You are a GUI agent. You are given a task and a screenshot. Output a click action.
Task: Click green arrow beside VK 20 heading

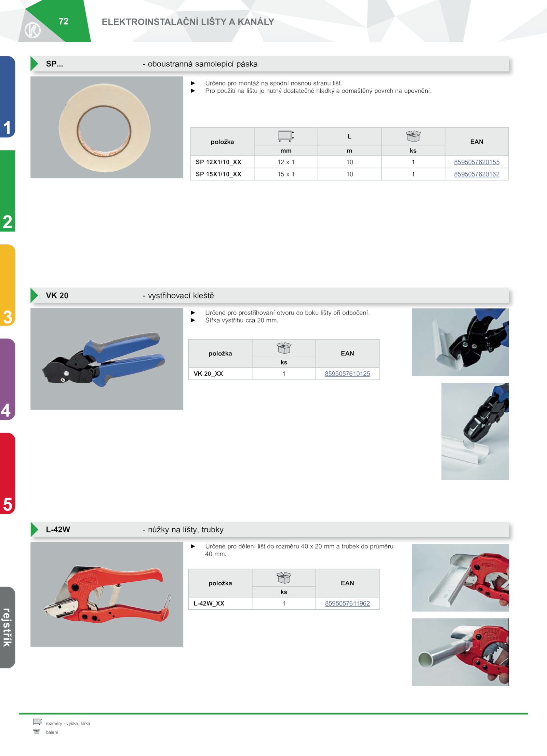34,295
